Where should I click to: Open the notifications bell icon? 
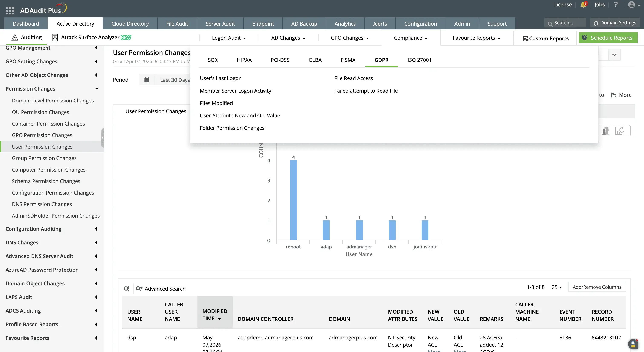[x=583, y=4]
